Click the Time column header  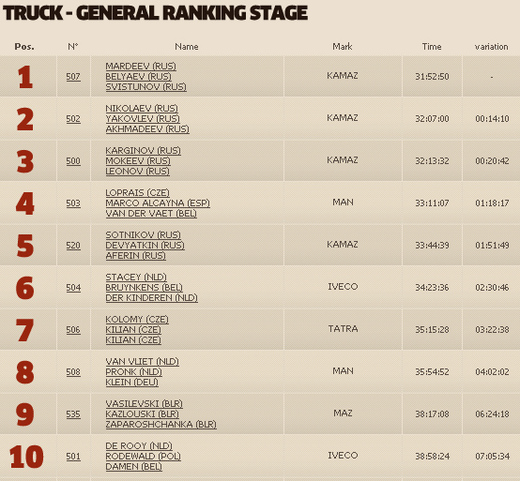pyautogui.click(x=432, y=47)
